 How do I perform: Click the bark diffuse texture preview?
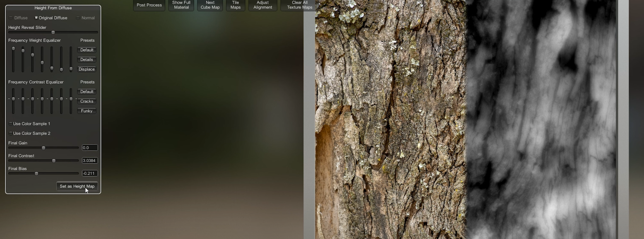point(390,119)
